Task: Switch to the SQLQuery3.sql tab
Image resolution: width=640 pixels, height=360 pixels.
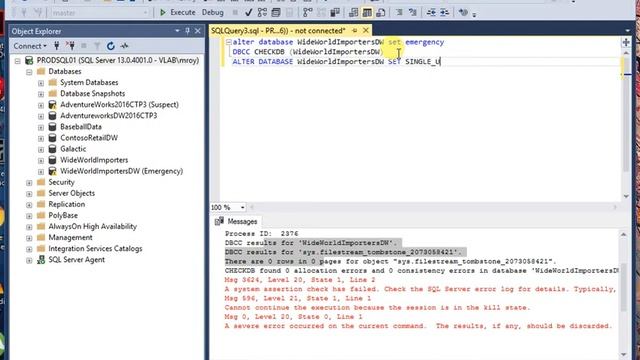Action: click(x=278, y=31)
